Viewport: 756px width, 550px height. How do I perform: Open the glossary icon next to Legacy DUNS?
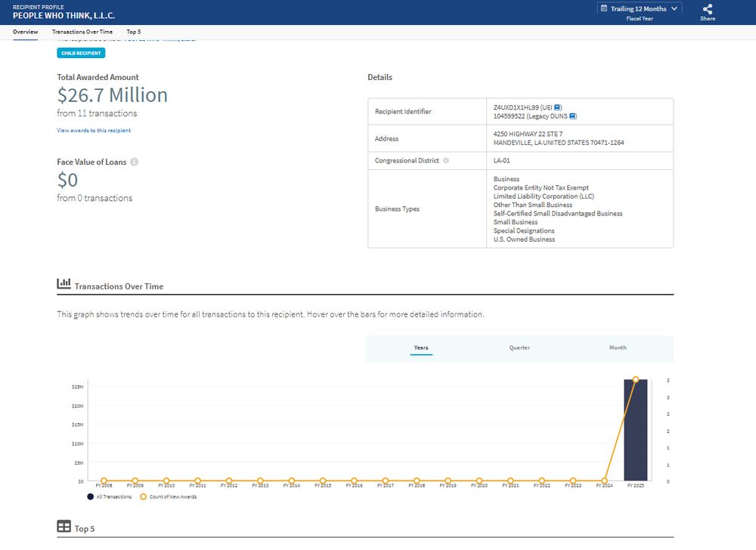pyautogui.click(x=572, y=116)
